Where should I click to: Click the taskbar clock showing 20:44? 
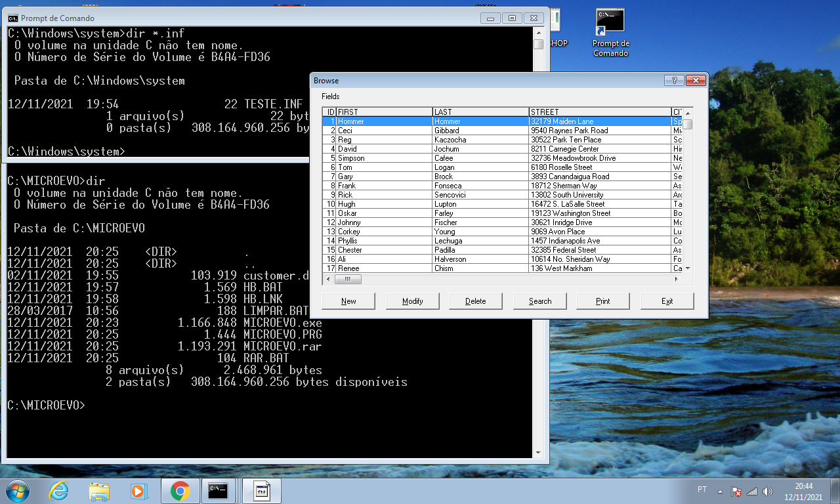click(x=803, y=491)
